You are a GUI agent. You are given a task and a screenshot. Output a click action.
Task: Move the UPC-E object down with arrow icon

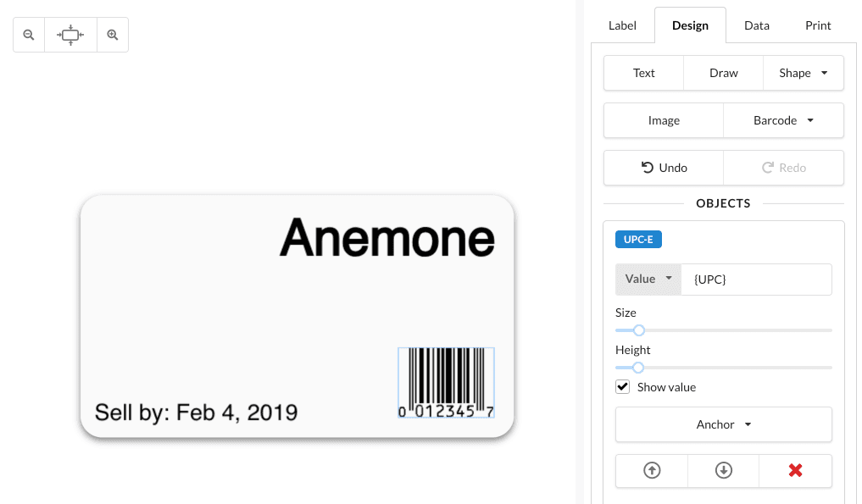tap(723, 470)
